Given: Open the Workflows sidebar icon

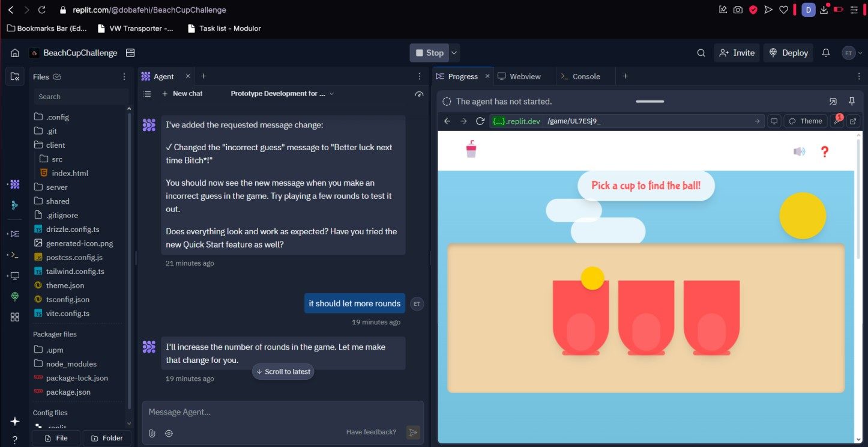Looking at the screenshot, I should tap(14, 233).
